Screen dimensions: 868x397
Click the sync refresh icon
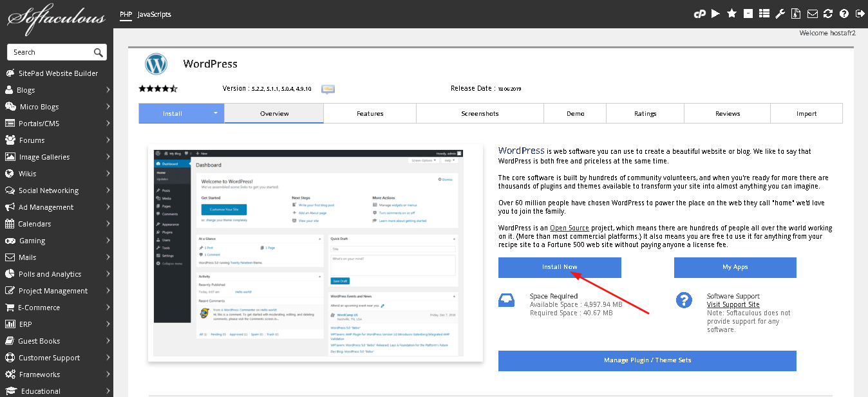click(x=828, y=14)
